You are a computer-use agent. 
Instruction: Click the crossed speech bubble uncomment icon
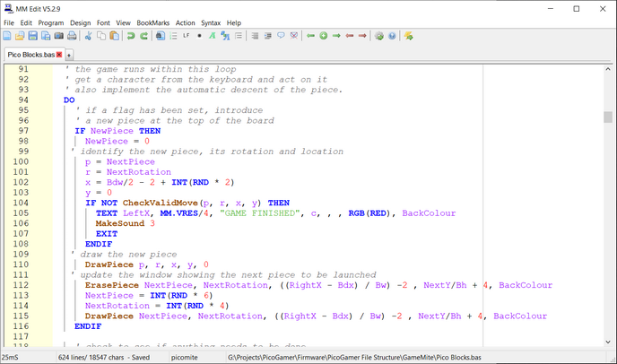pos(294,36)
